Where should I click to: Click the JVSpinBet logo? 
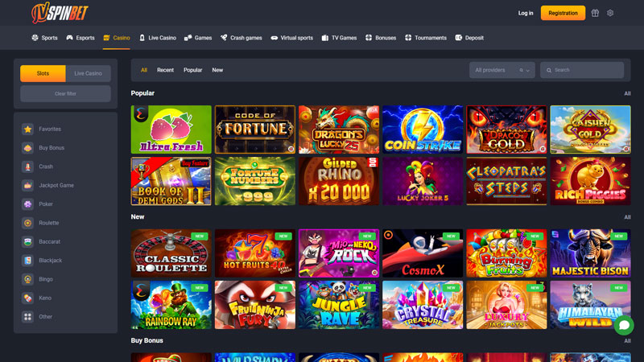60,13
